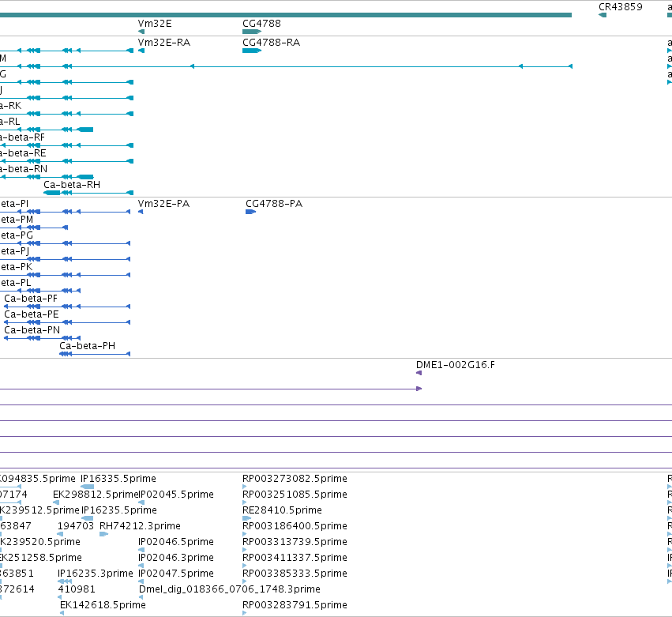This screenshot has height=617, width=672.
Task: Select the Ca-beta-PH coding feature line
Action: coord(95,354)
